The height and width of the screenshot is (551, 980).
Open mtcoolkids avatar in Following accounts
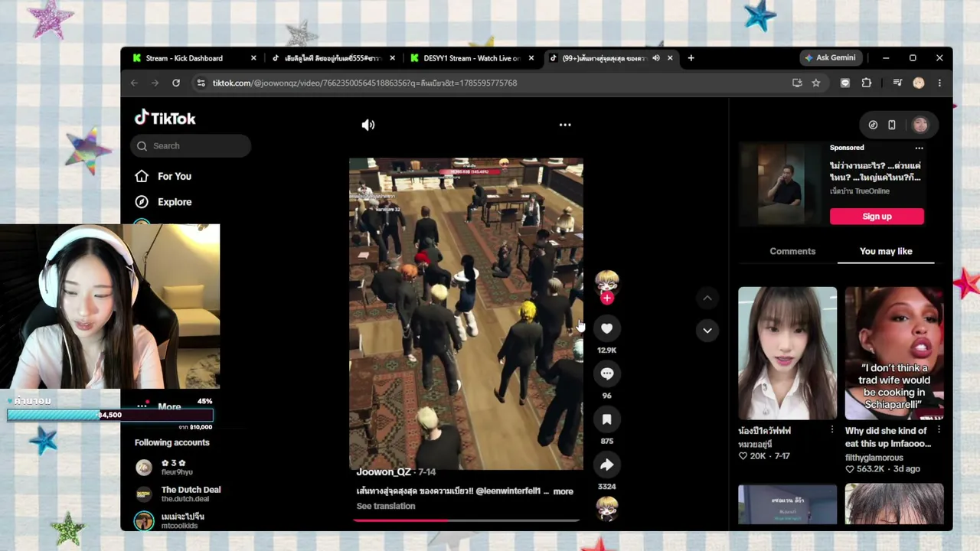[144, 521]
